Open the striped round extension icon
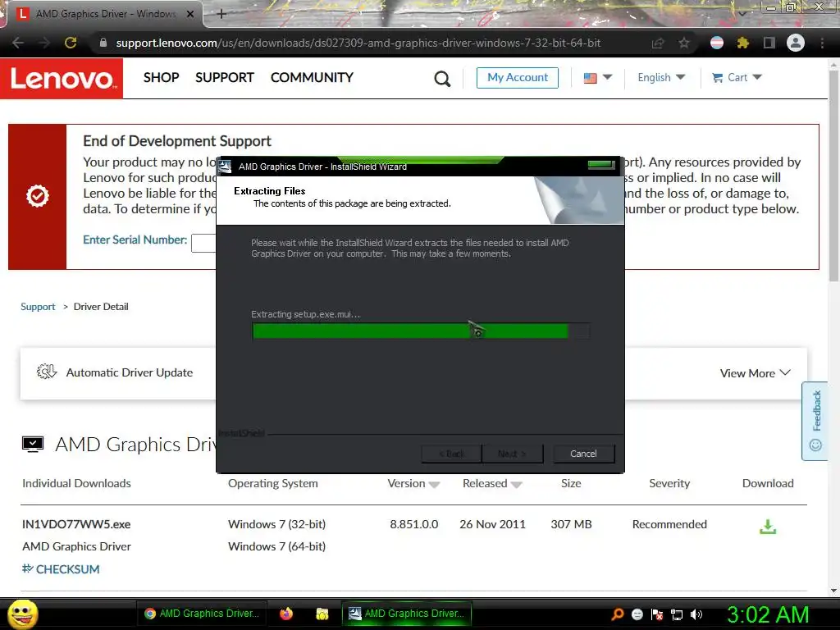The image size is (840, 630). (x=717, y=43)
